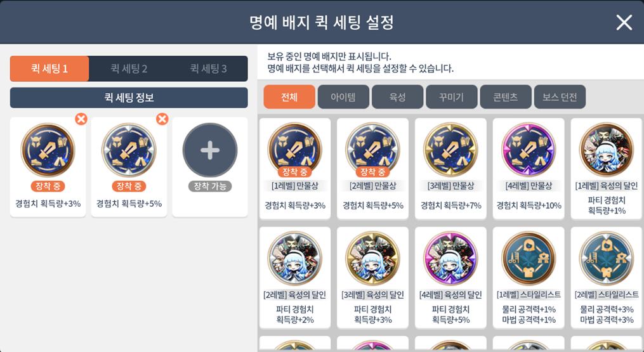Add a badge to the empty plus slot
Image resolution: width=644 pixels, height=352 pixels.
pyautogui.click(x=210, y=150)
